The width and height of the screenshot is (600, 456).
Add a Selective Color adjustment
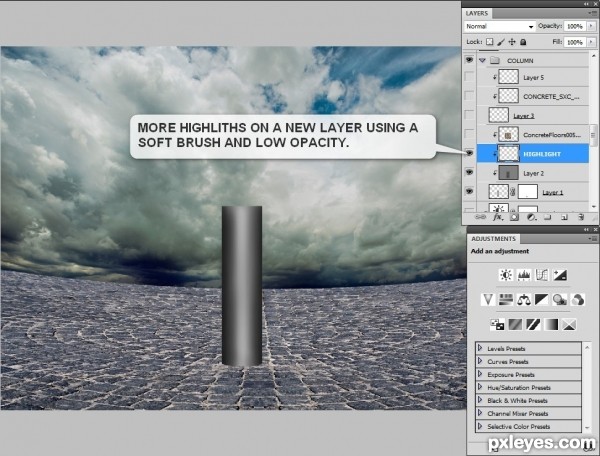coord(569,324)
